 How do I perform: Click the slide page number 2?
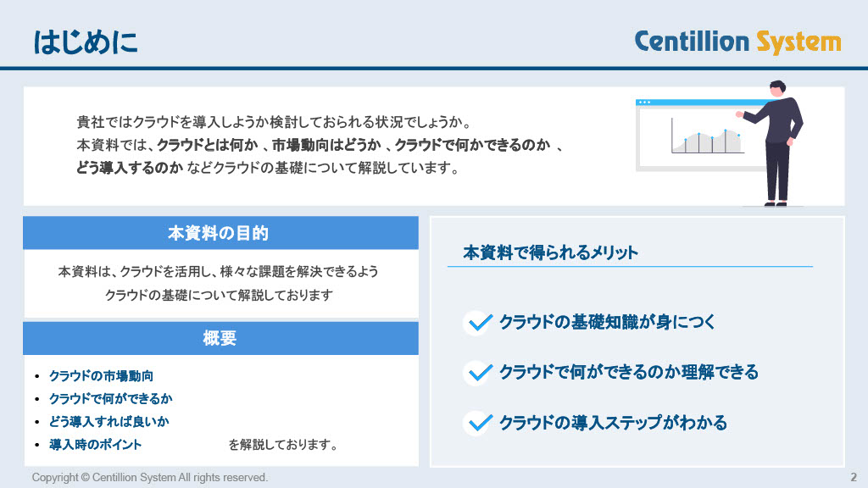pos(854,478)
